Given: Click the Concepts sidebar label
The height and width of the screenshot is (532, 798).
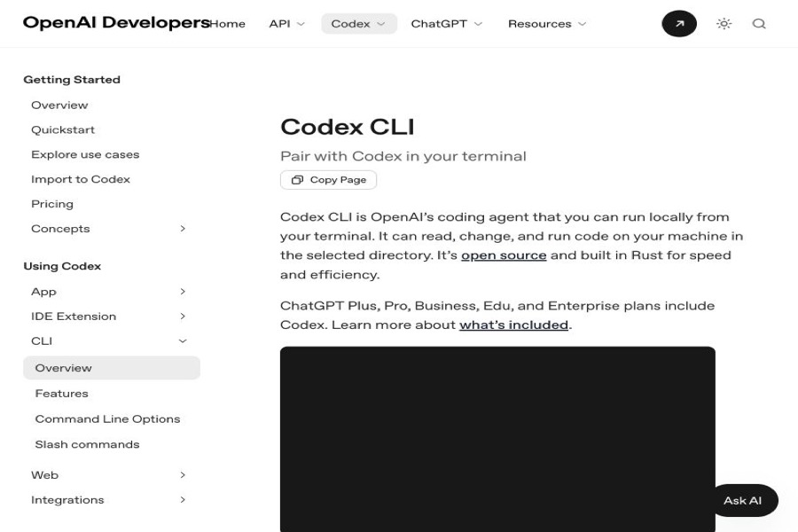Looking at the screenshot, I should coord(60,229).
